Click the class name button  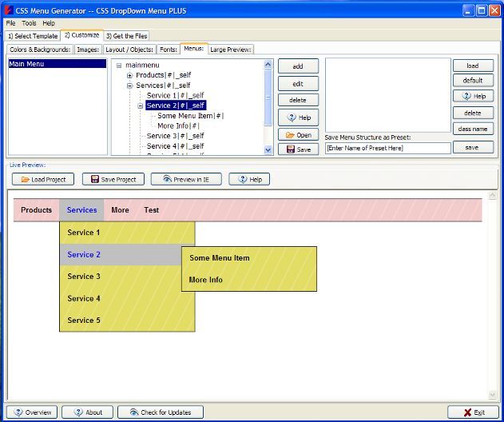473,129
